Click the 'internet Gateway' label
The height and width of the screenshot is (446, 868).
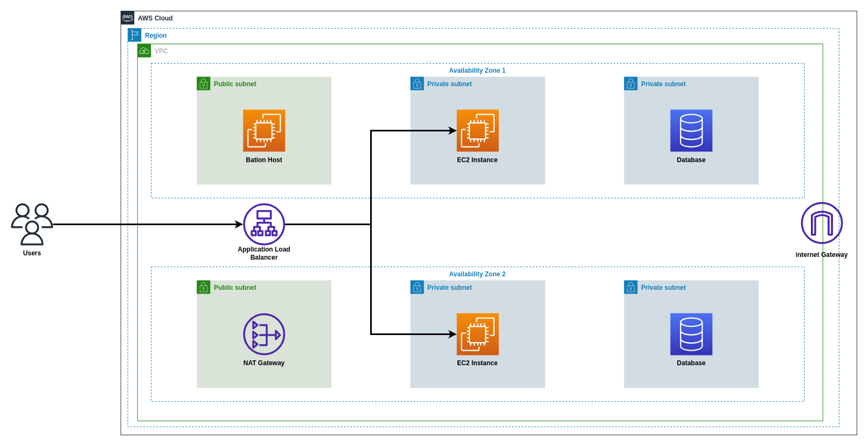point(822,255)
